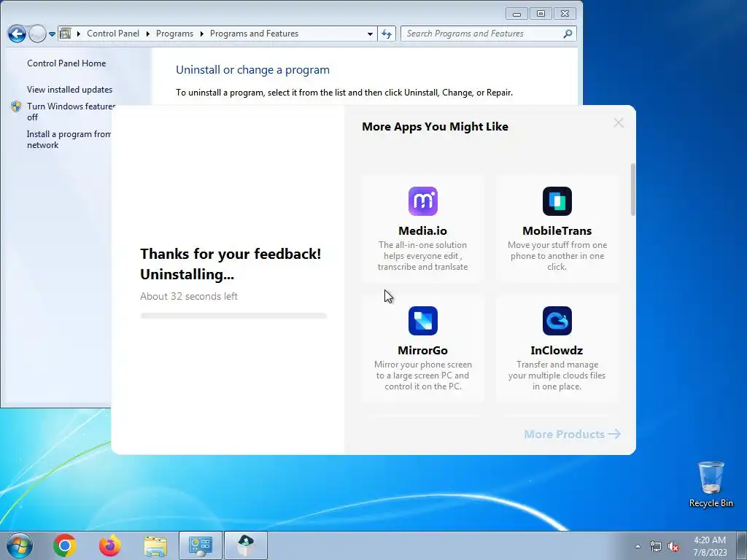Viewport: 747px width, 560px height.
Task: Open the network tray icon
Action: click(656, 546)
